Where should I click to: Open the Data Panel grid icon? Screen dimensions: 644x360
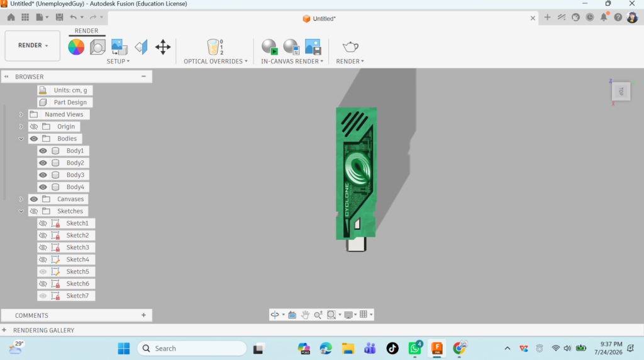tap(25, 17)
